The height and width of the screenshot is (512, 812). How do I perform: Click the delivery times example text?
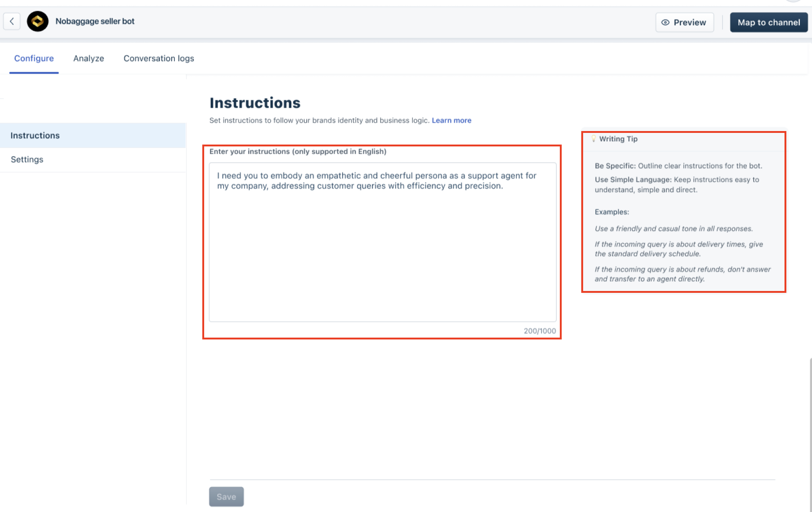click(x=679, y=249)
